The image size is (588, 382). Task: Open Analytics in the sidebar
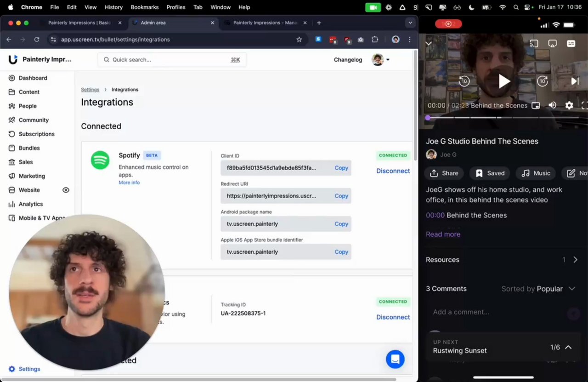[x=30, y=204]
